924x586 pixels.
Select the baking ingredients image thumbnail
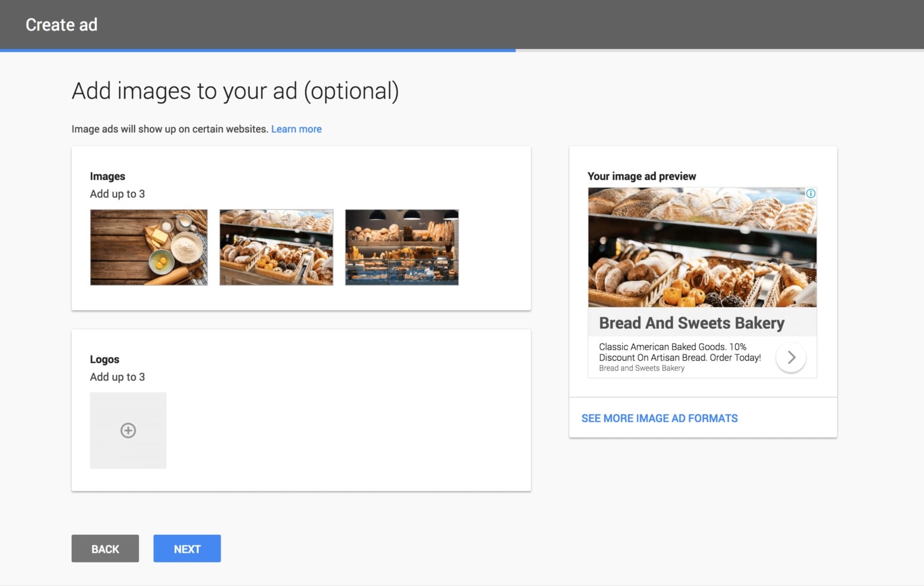[149, 247]
